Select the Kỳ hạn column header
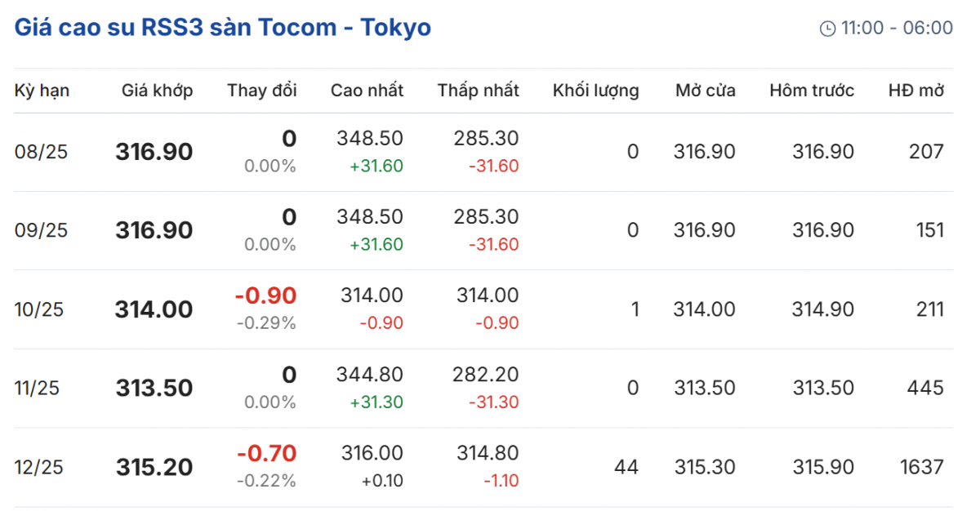The height and width of the screenshot is (511, 980). [x=42, y=91]
